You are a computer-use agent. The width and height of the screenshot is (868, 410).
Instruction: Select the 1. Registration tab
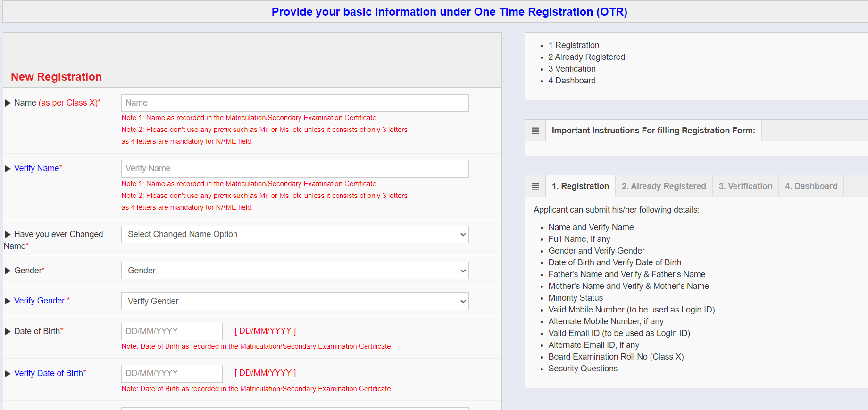tap(580, 186)
